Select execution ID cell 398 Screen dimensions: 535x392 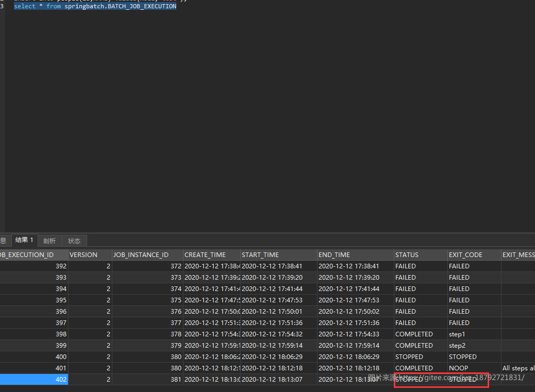pyautogui.click(x=34, y=334)
